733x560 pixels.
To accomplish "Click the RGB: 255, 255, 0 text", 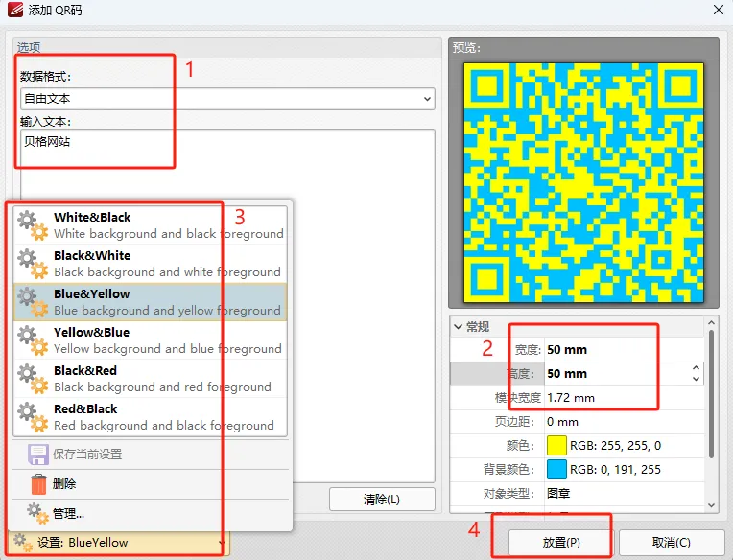I will (x=615, y=446).
